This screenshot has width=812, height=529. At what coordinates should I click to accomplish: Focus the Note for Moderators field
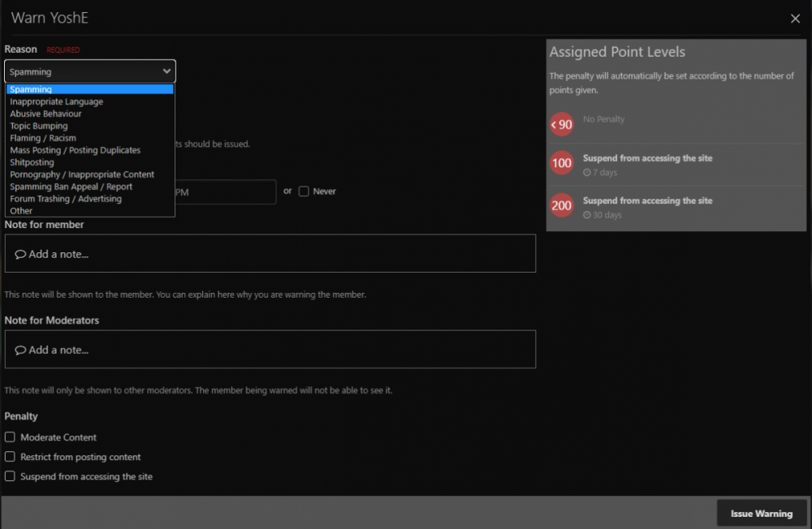(270, 350)
